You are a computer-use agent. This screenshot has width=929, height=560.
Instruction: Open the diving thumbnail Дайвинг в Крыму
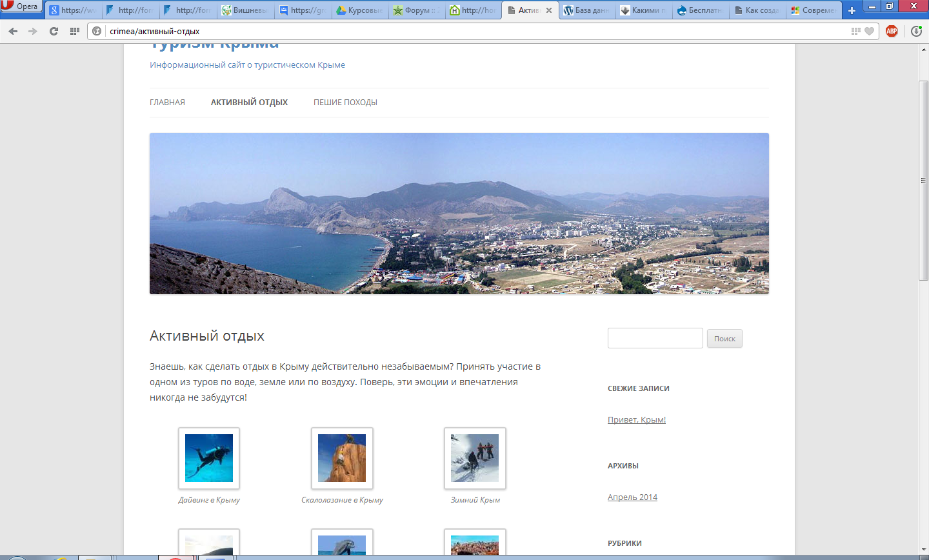click(x=209, y=458)
